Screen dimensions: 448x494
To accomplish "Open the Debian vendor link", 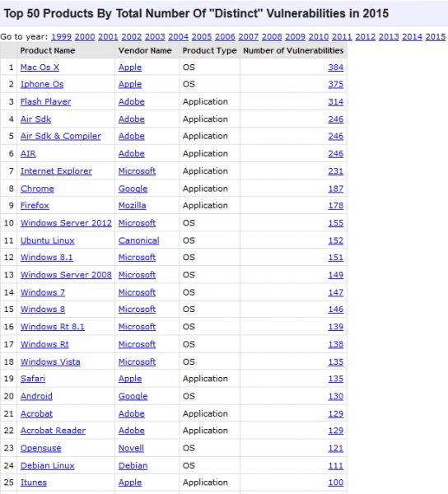I will tap(133, 466).
